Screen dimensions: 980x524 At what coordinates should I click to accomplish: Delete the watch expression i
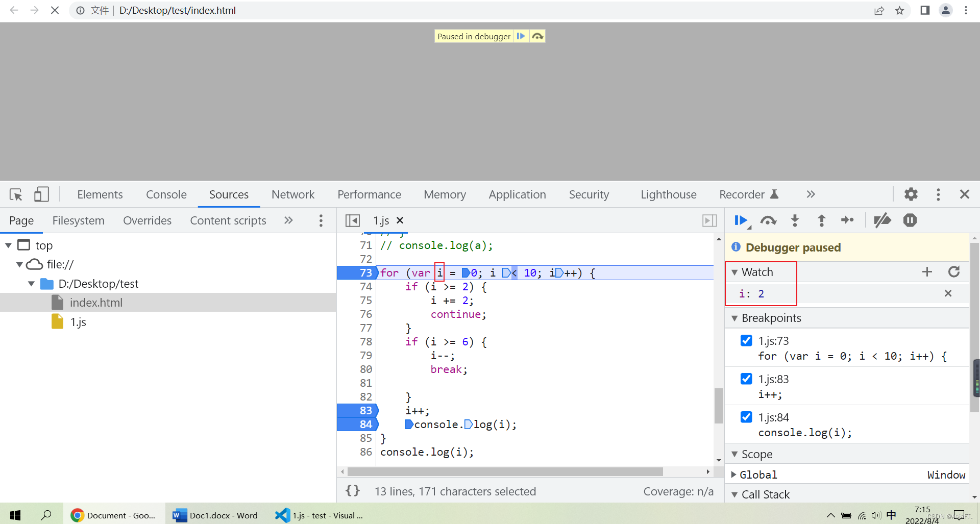click(x=948, y=293)
